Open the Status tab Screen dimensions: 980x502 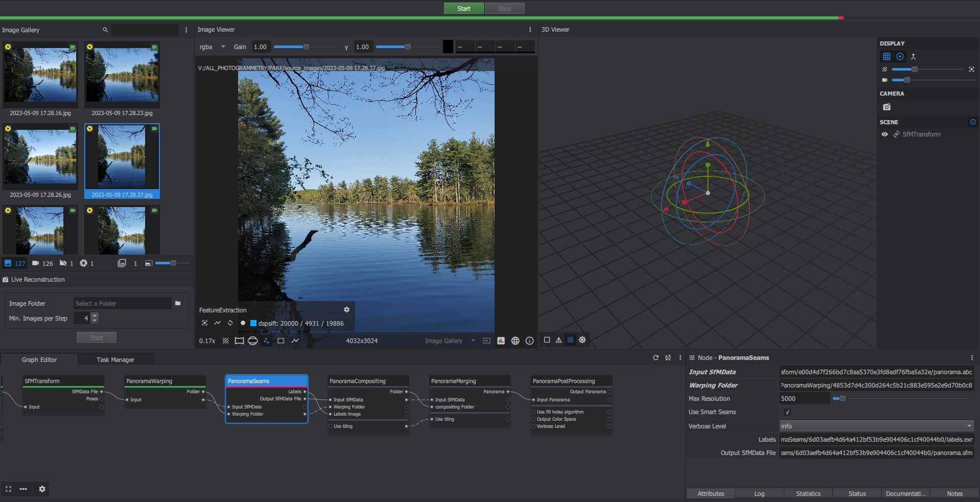point(857,494)
